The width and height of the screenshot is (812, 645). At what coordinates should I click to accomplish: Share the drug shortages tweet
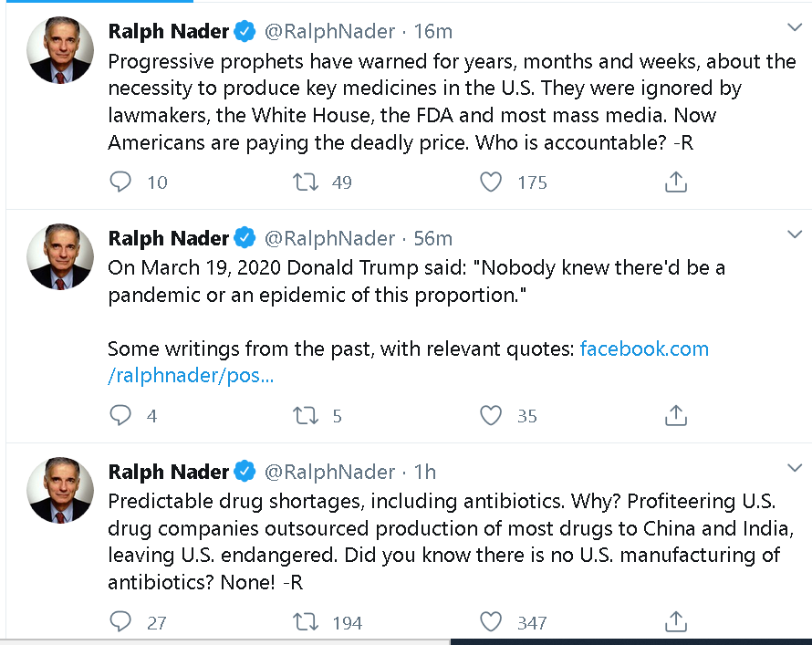[676, 621]
